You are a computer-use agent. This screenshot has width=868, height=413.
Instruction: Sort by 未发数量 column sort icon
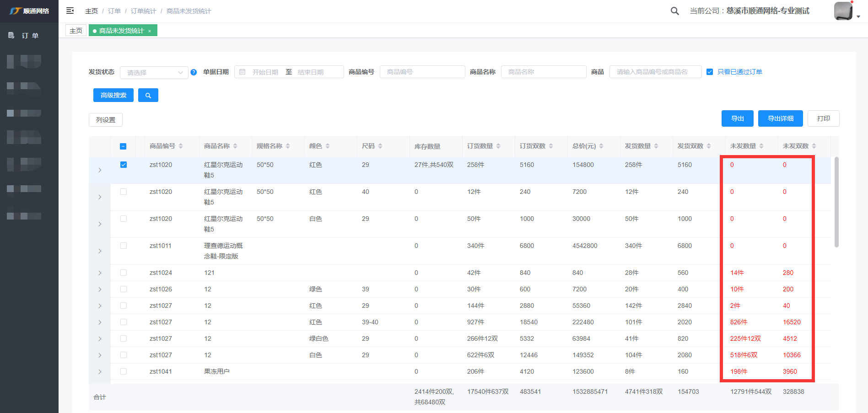coord(761,146)
